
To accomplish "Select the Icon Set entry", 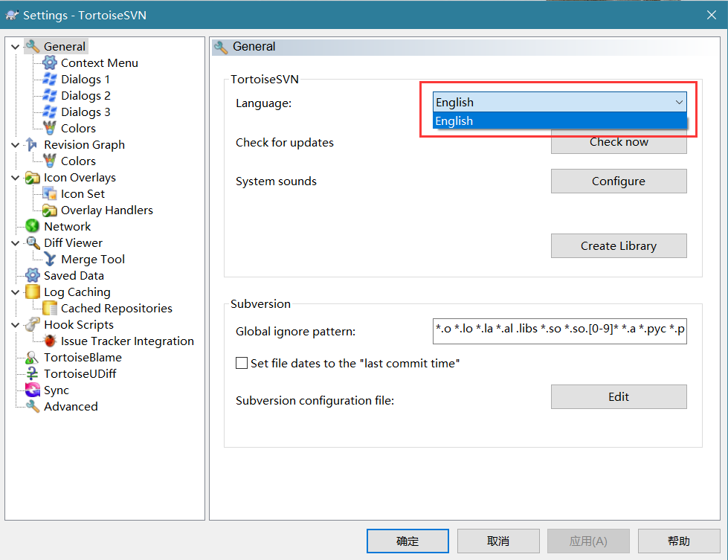I will coord(83,193).
